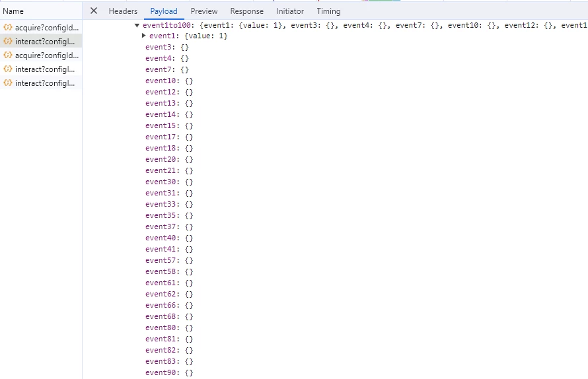Collapse the event1to100 object
Screen dimensions: 588x379
(137, 26)
